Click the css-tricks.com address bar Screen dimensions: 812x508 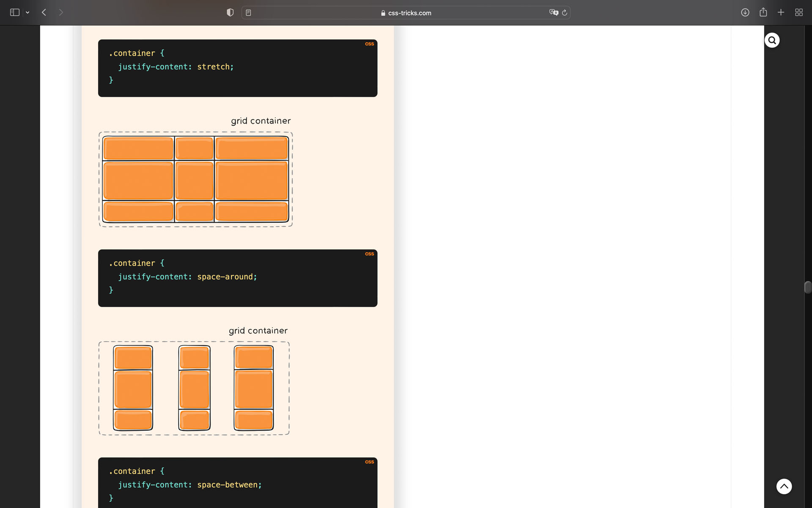point(406,13)
